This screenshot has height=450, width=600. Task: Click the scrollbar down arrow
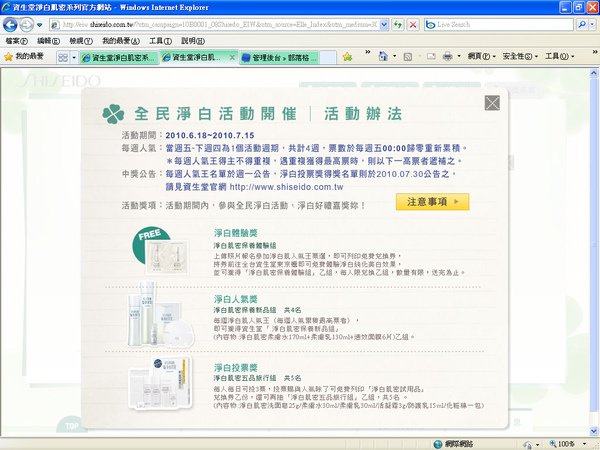[x=593, y=431]
